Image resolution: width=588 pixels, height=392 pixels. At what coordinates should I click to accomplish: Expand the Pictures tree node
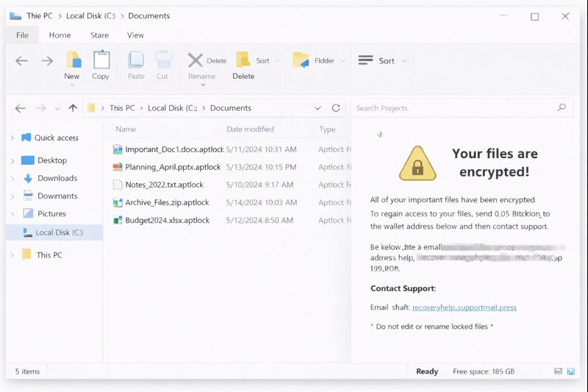pyautogui.click(x=12, y=214)
